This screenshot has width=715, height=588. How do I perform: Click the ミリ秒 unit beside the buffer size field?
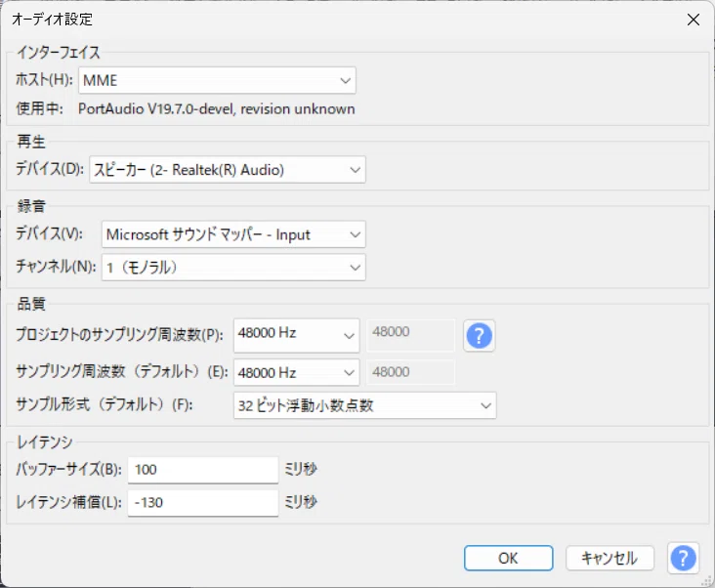click(301, 469)
